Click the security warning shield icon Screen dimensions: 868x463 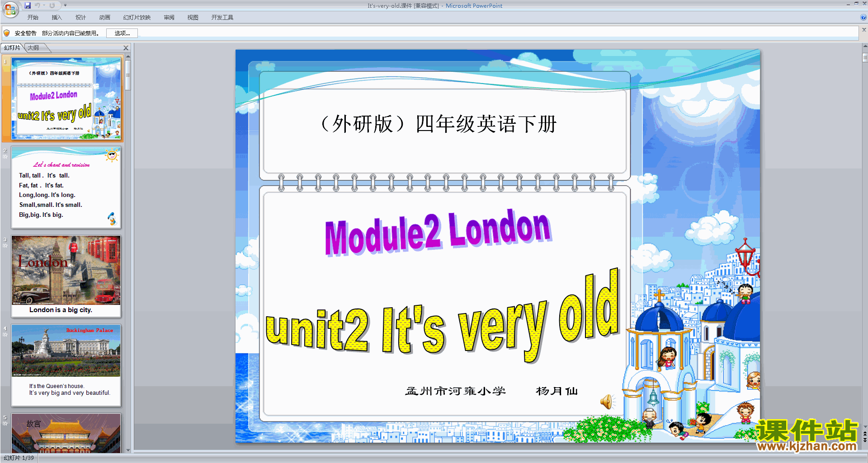click(x=7, y=33)
